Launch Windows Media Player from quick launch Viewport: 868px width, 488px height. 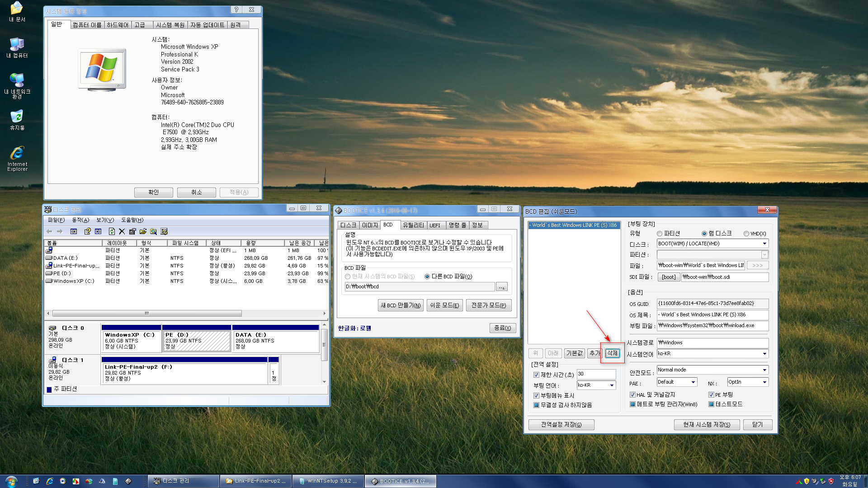click(x=63, y=481)
